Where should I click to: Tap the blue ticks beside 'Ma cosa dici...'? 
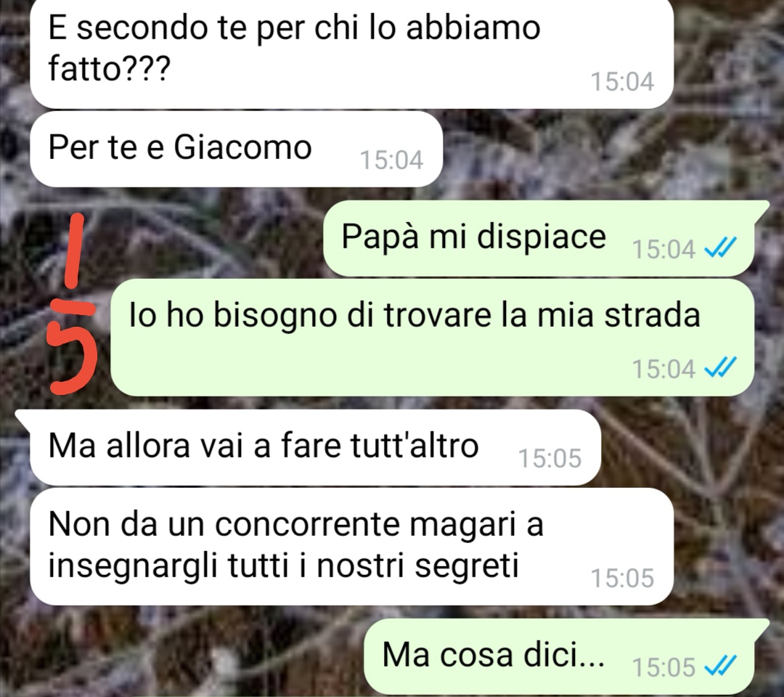click(x=721, y=666)
